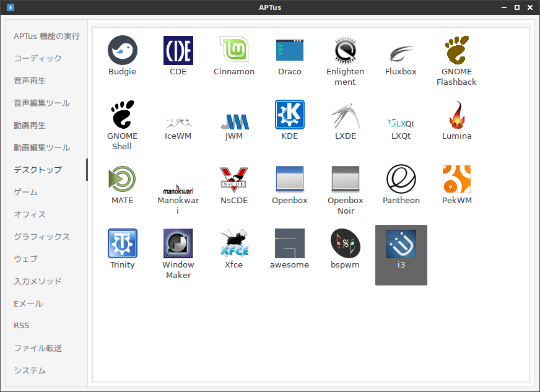This screenshot has height=392, width=540.
Task: Choose the KDE icon
Action: [290, 115]
